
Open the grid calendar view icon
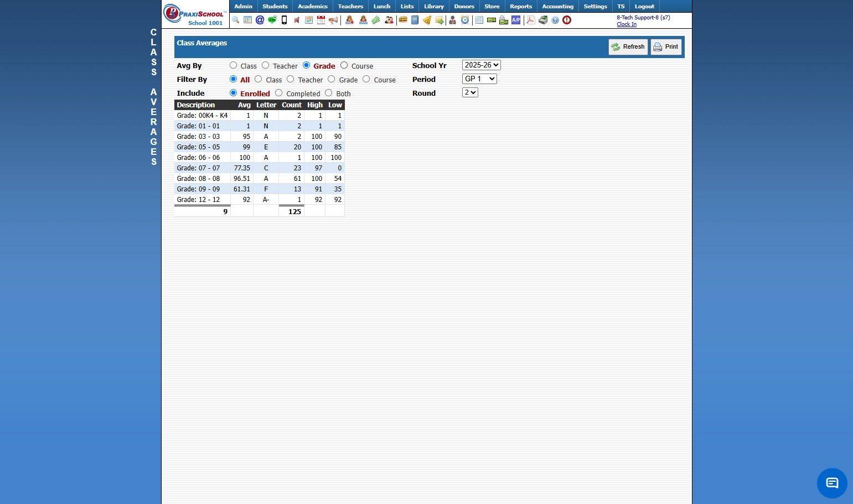247,20
